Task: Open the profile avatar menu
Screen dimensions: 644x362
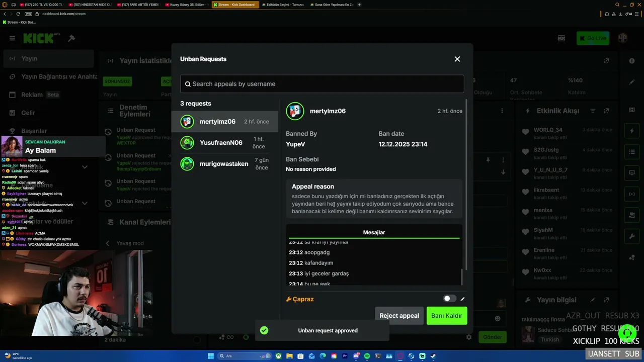Action: 622,38
